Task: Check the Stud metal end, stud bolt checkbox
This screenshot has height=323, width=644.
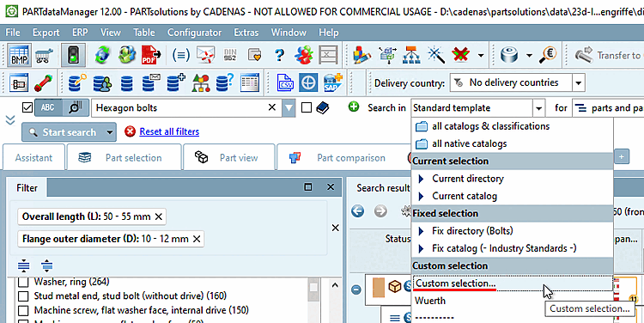Action: 23,296
